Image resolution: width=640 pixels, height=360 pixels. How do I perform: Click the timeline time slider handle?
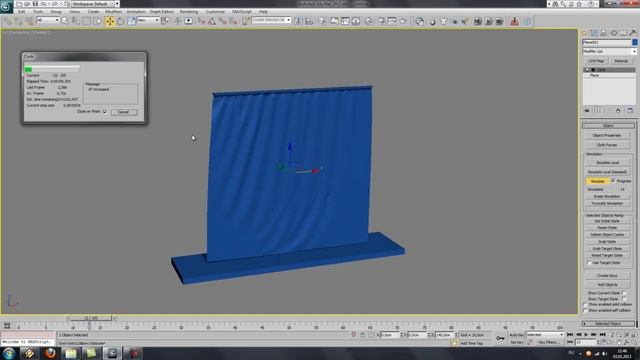pos(91,318)
